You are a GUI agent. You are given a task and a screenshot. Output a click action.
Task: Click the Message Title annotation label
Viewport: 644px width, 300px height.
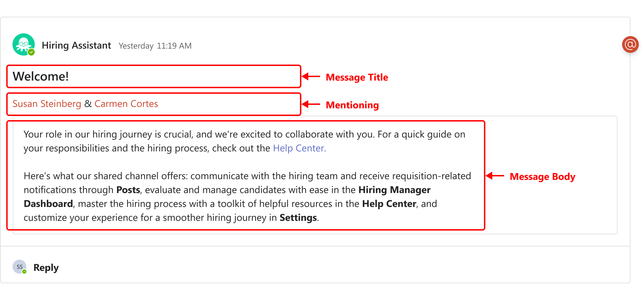pos(357,77)
